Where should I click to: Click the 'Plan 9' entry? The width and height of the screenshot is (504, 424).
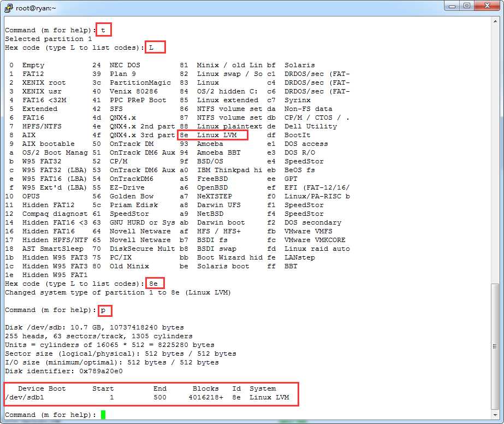[x=123, y=74]
